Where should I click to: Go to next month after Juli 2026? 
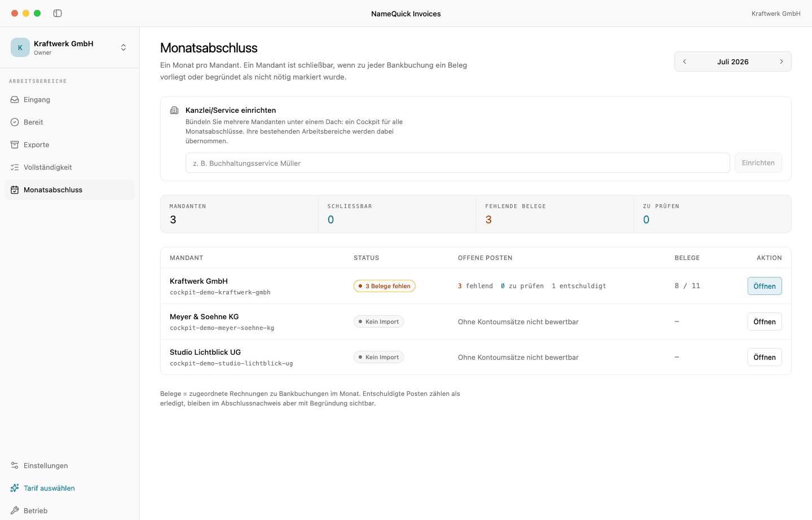[782, 61]
